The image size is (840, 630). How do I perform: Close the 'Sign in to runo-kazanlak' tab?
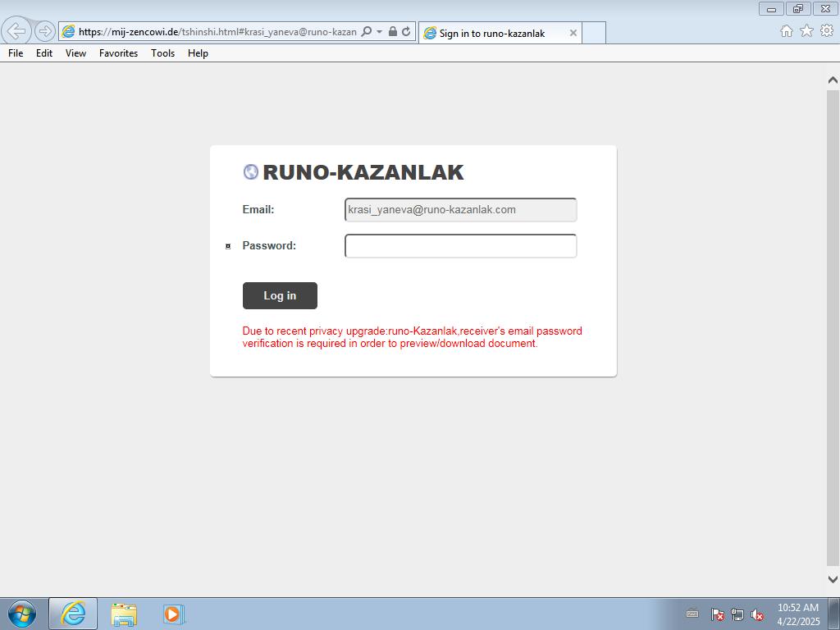coord(573,33)
